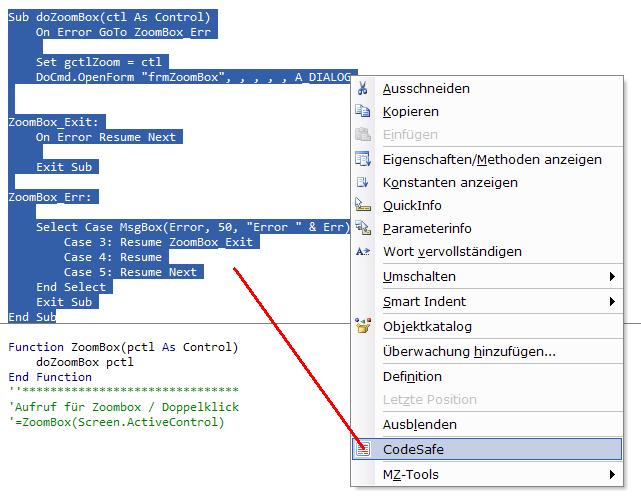Select Kopieren in the context menu

tap(411, 112)
